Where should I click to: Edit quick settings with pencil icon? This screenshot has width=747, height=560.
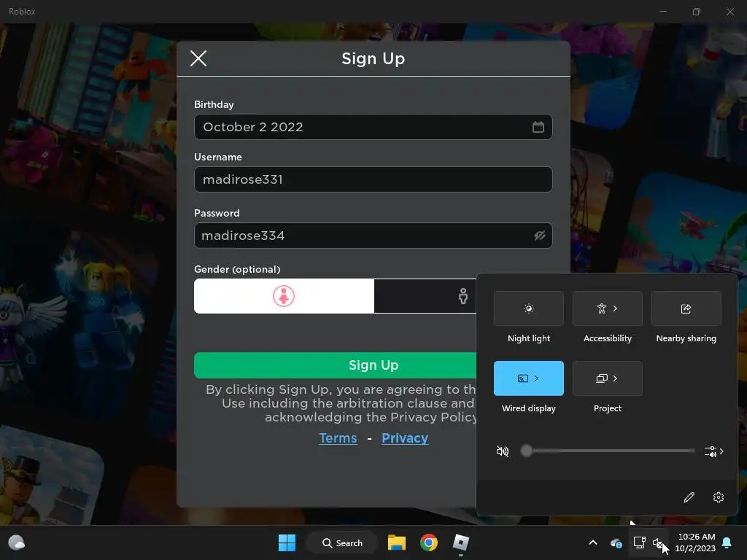(689, 497)
